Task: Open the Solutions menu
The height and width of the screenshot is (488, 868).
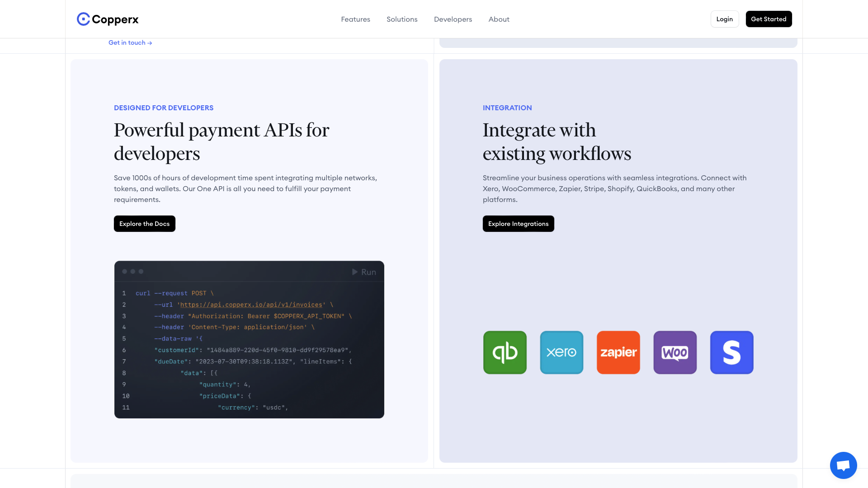Action: 402,19
